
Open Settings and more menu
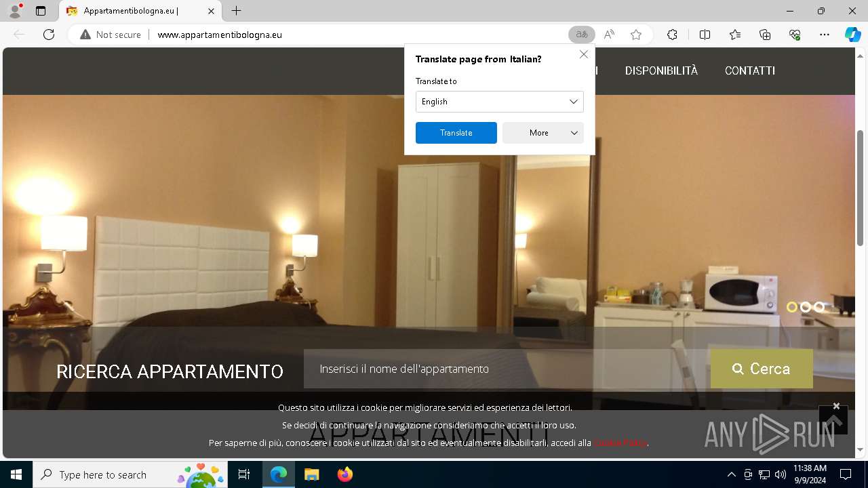point(825,35)
